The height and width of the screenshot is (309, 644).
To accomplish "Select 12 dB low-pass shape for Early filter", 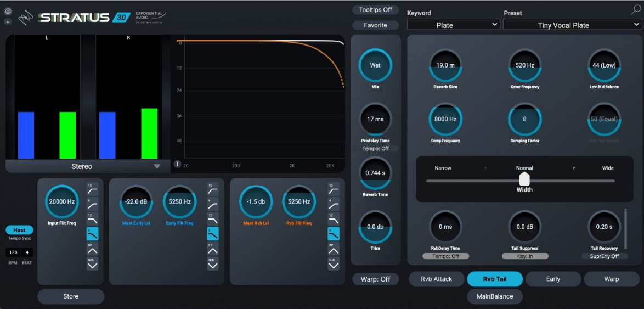I will (x=213, y=219).
